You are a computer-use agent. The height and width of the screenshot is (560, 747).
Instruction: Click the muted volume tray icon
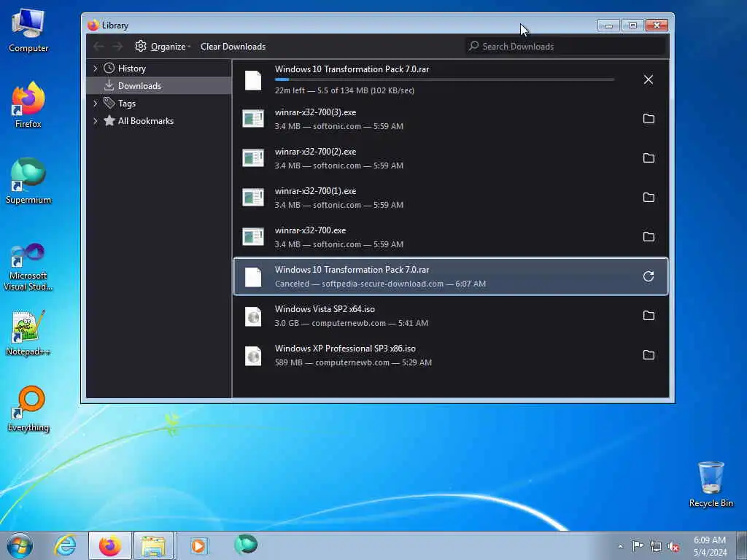(x=673, y=547)
